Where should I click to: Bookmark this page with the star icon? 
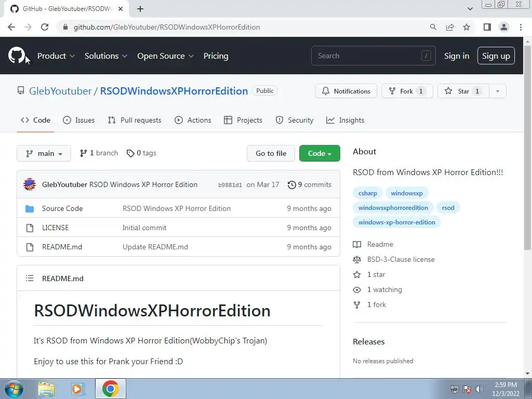click(467, 27)
